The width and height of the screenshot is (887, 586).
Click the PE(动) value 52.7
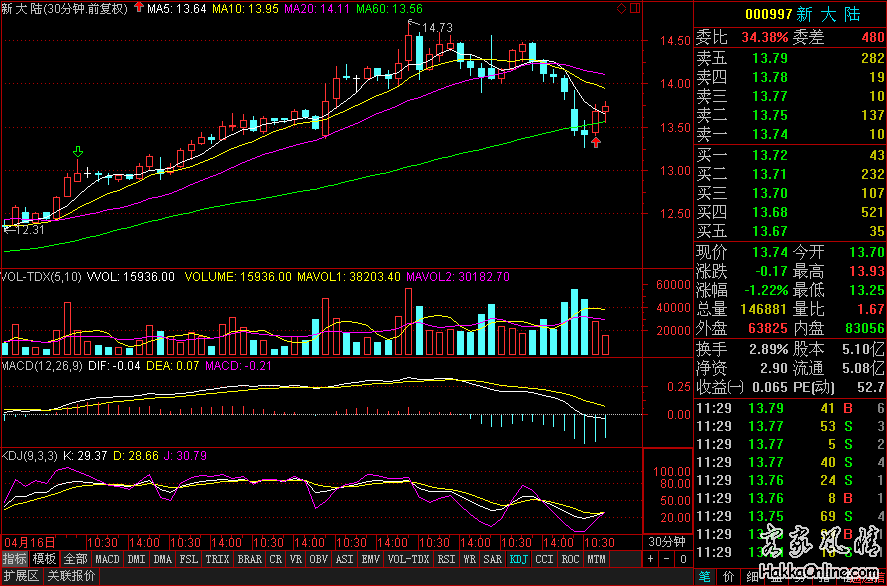pos(871,387)
